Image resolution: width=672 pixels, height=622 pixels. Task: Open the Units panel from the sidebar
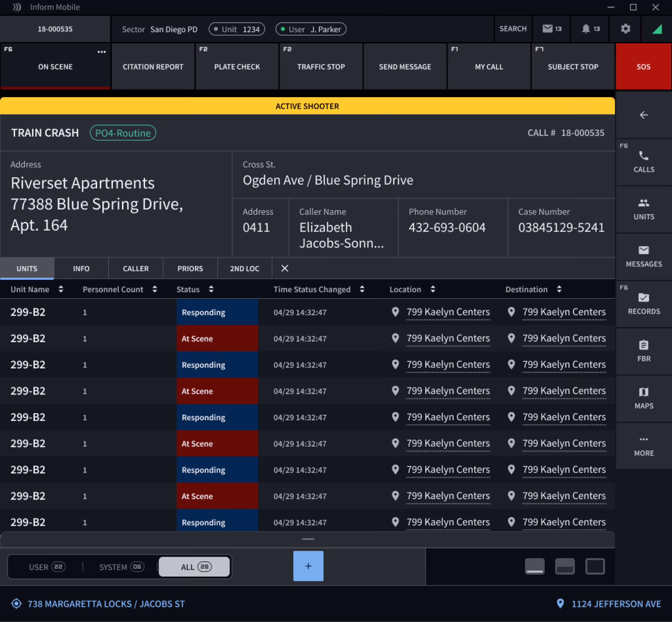point(643,209)
